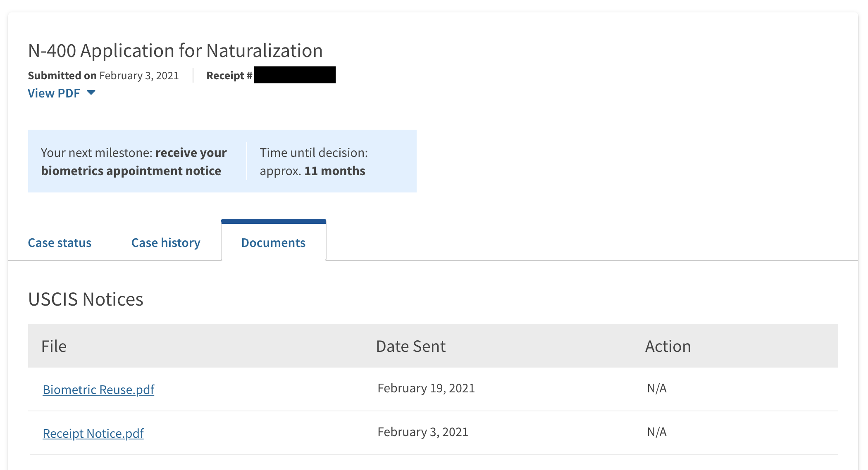Viewport: 868px width, 470px height.
Task: Expand the caret arrow beside View PDF
Action: (91, 93)
